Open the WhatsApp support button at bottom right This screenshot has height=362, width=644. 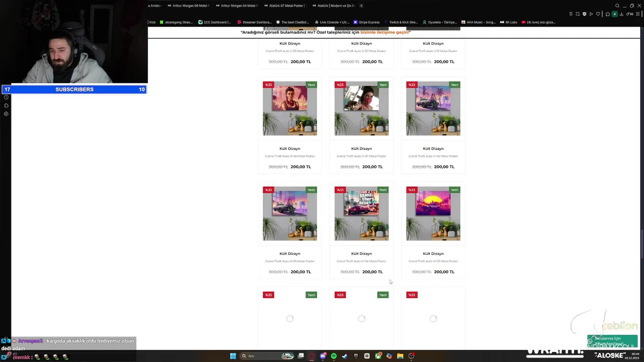click(612, 341)
